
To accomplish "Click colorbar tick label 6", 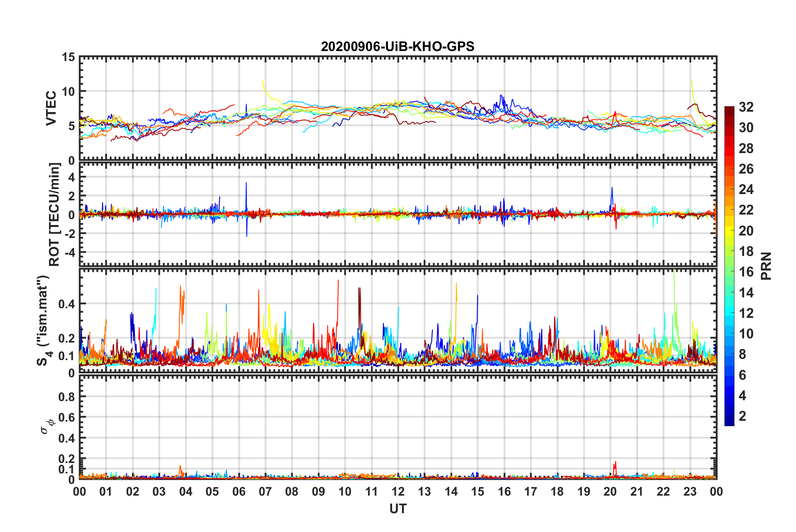I will click(742, 375).
